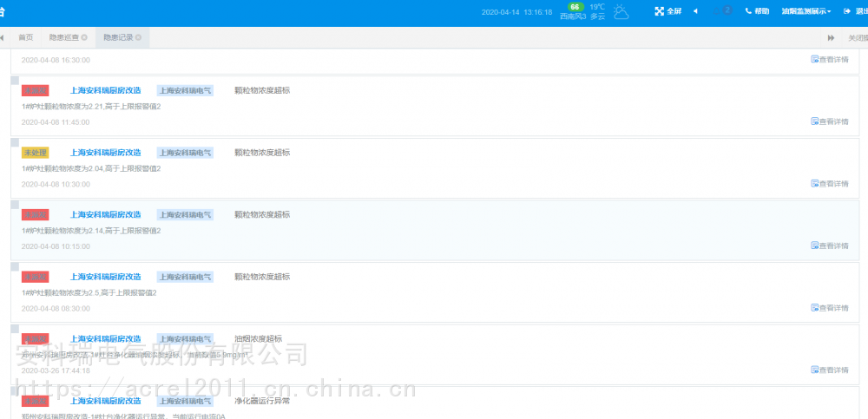Tick the checkbox on the 油烟浓度超标 record
The image size is (868, 419).
point(15,328)
